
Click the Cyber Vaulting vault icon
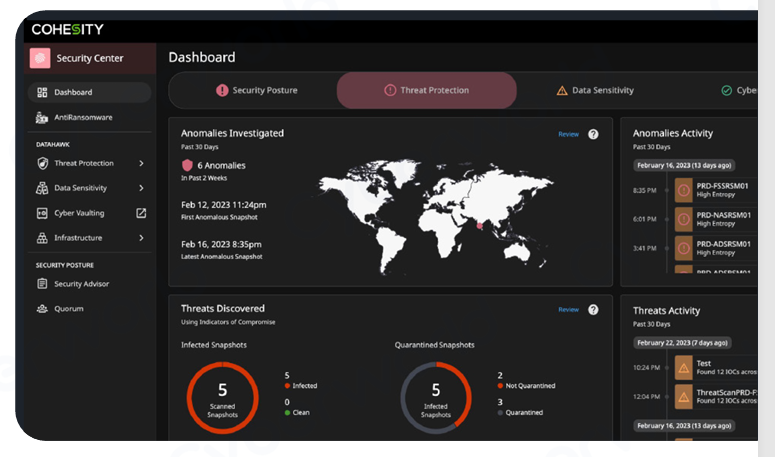click(x=42, y=213)
